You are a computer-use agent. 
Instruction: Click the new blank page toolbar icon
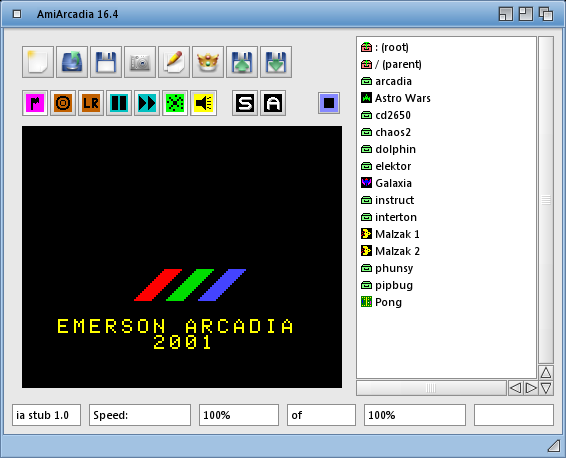click(x=38, y=62)
